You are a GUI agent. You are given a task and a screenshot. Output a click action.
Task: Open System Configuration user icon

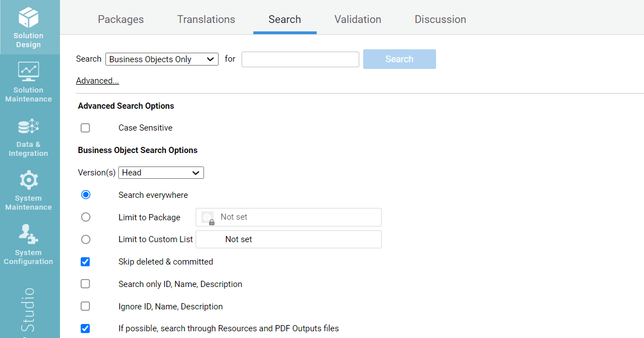[28, 234]
